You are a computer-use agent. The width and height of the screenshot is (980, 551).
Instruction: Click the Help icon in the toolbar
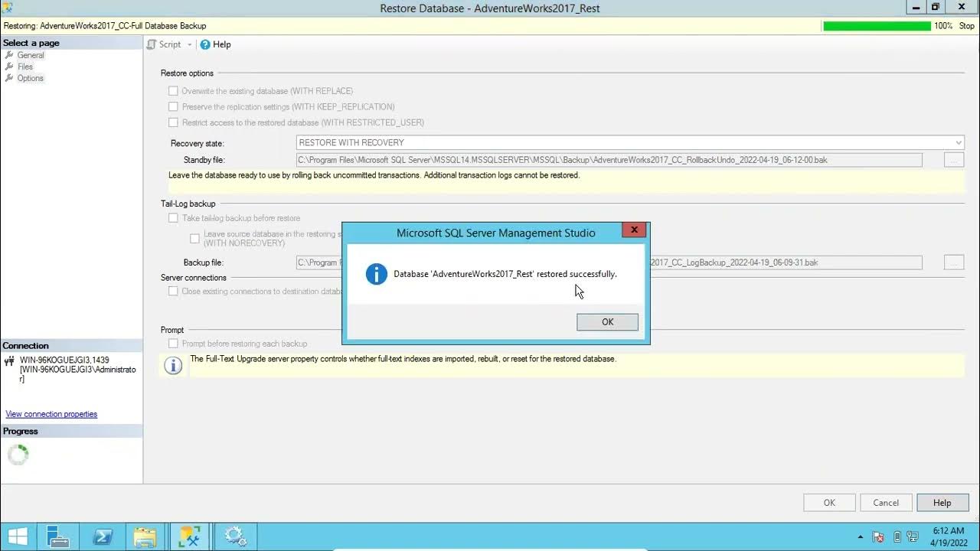(x=205, y=44)
